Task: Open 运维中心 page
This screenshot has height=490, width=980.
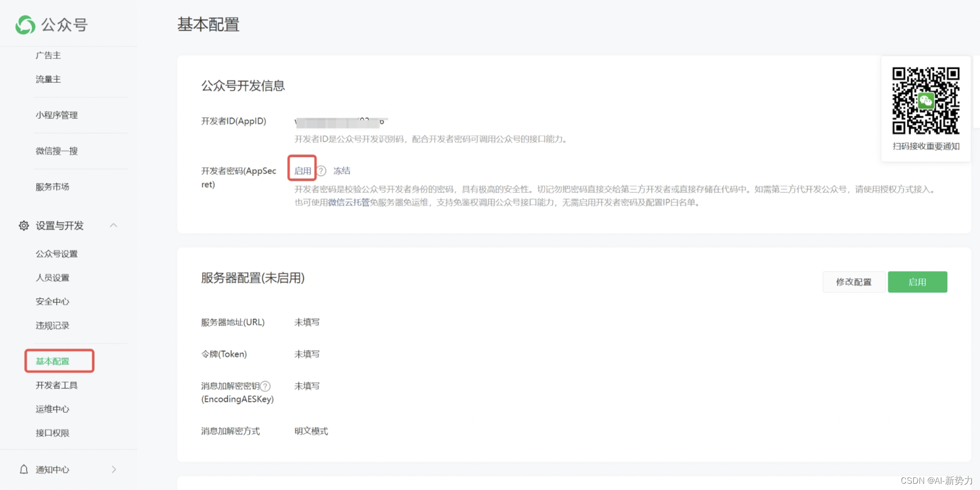Action: 53,409
